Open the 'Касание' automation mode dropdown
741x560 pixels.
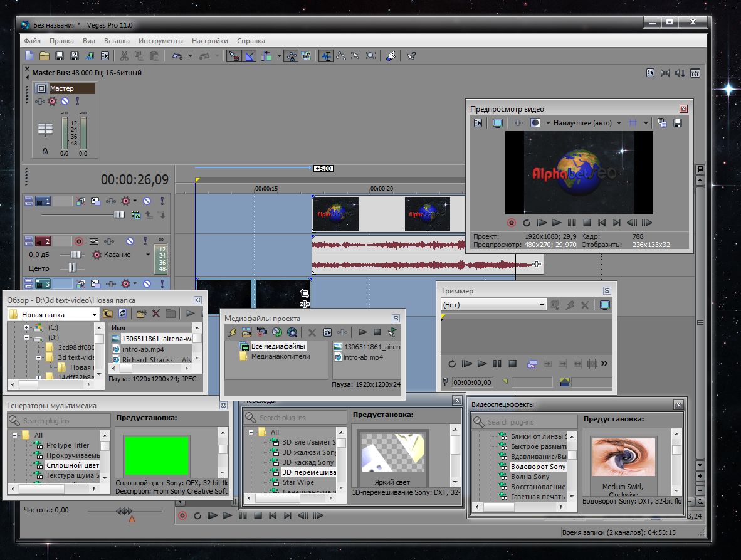click(148, 255)
